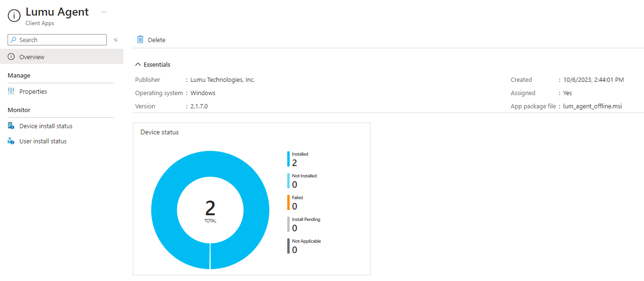Open Device install status page
644x281 pixels.
tap(46, 126)
